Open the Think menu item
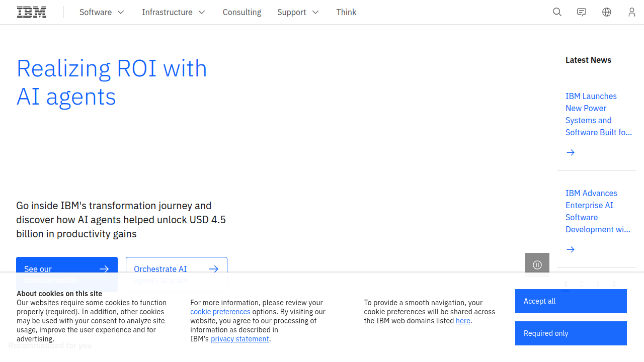 tap(346, 12)
